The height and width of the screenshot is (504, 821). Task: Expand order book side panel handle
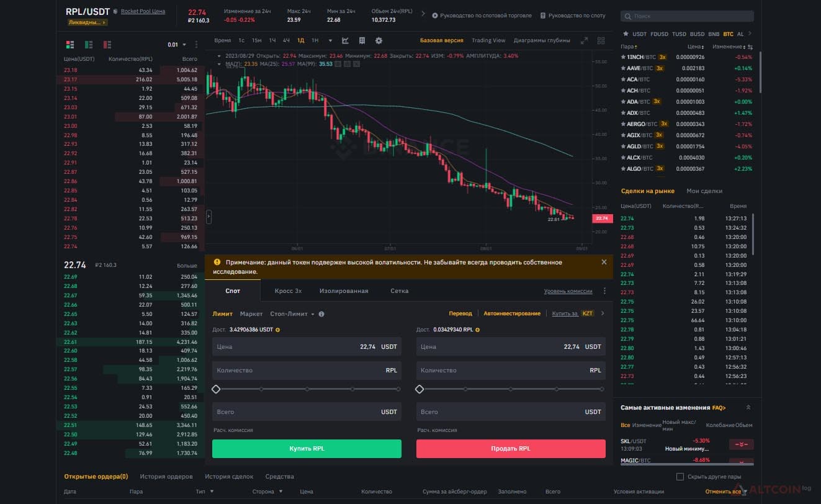(209, 217)
